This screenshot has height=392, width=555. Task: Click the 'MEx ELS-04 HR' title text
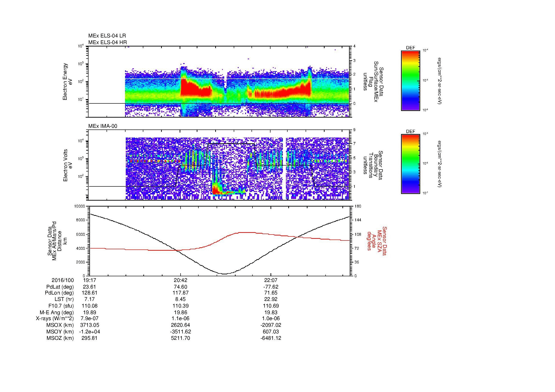pos(107,42)
